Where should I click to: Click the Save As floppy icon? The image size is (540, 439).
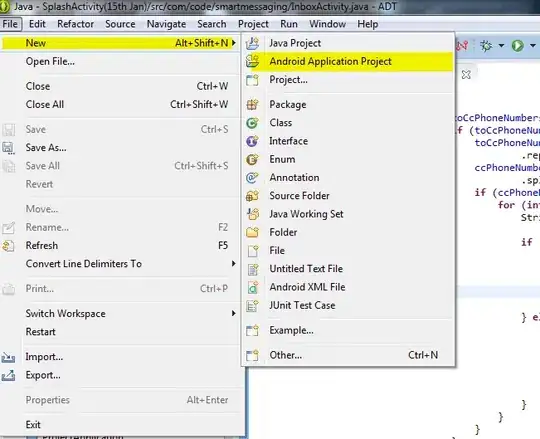click(9, 148)
